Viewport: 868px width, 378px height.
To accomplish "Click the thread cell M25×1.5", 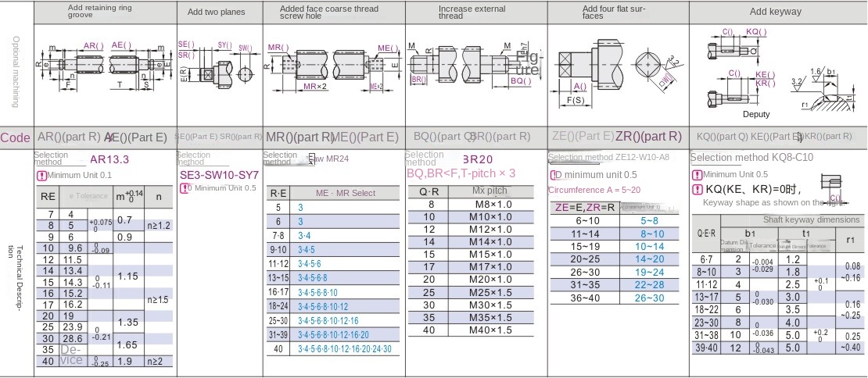I will [490, 292].
